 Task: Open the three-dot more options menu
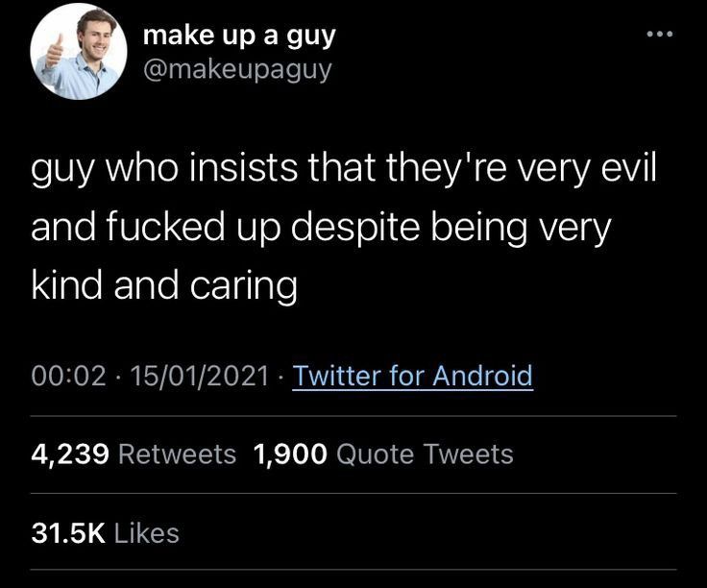coord(660,35)
